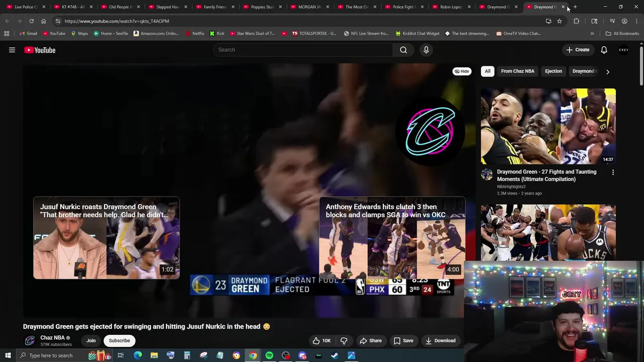View site information icon in address bar
This screenshot has height=362, width=644.
tap(58, 21)
